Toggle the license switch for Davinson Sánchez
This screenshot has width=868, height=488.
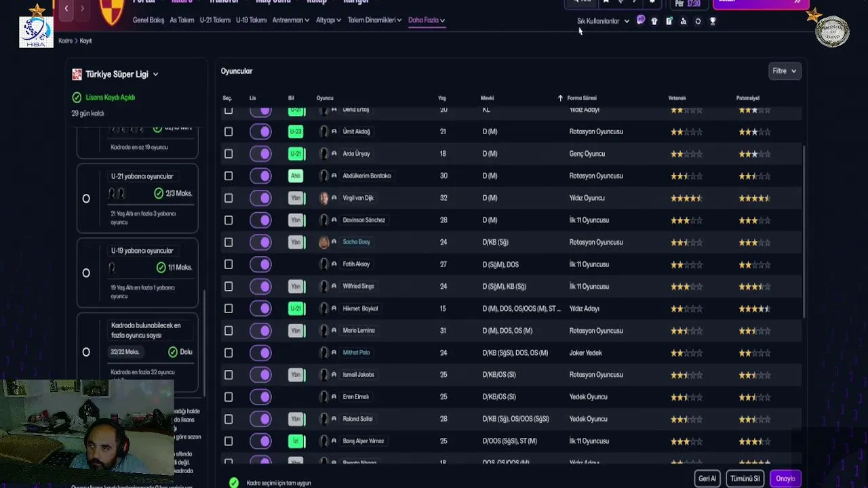coord(260,220)
